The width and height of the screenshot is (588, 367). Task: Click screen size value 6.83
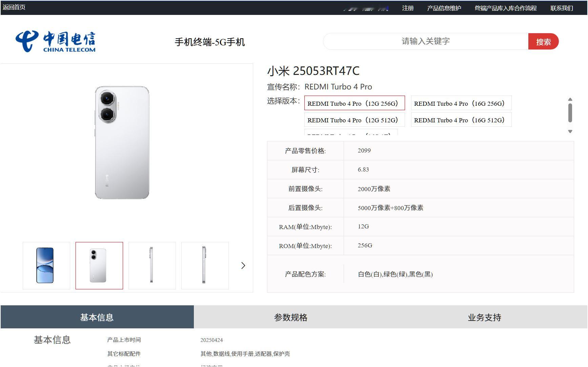363,169
